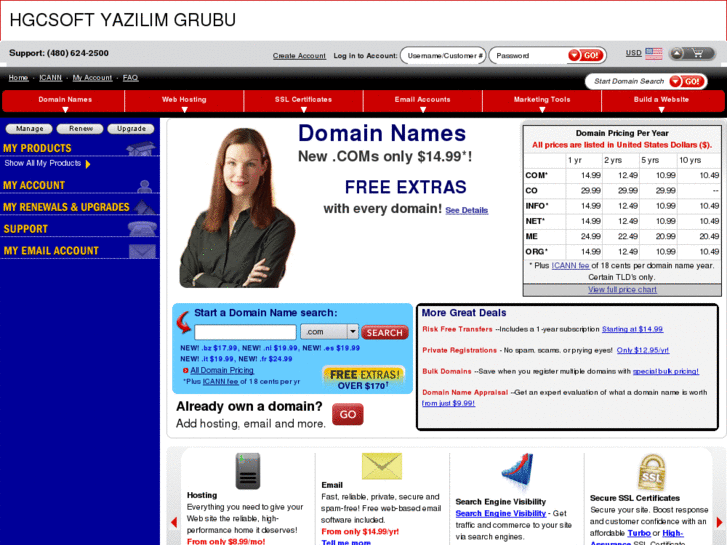This screenshot has width=727, height=545.
Task: Open the Build a Website menu
Action: click(x=662, y=102)
